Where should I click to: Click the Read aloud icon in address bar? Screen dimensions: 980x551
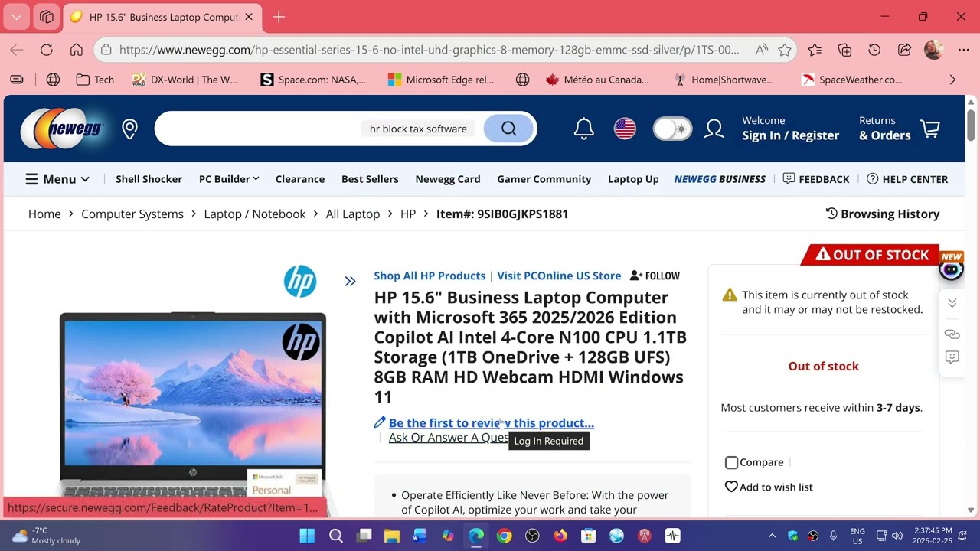762,50
